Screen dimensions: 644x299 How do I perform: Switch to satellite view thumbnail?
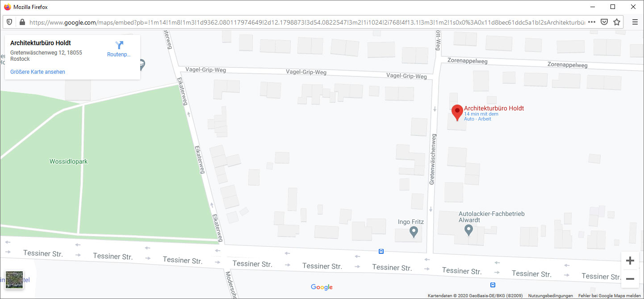point(14,280)
